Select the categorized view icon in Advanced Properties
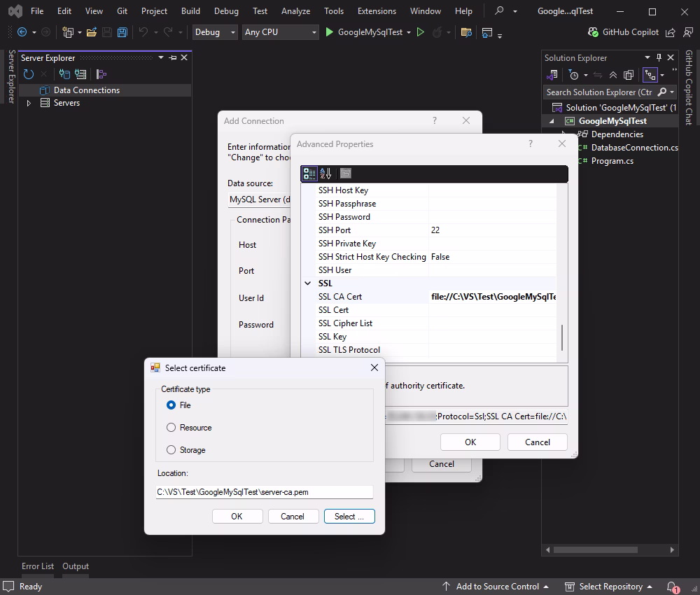Viewport: 700px width, 595px height. click(309, 173)
